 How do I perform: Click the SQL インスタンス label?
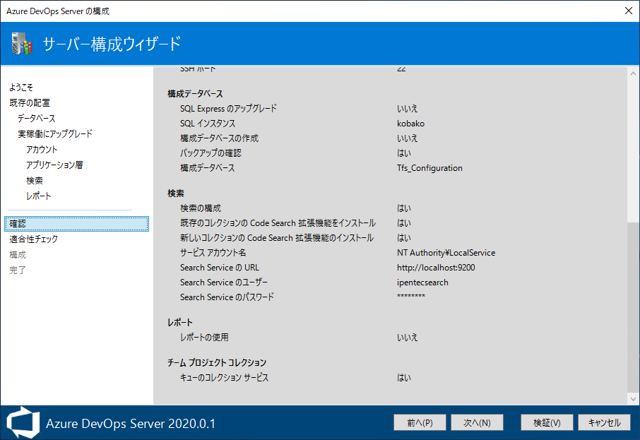tap(208, 123)
